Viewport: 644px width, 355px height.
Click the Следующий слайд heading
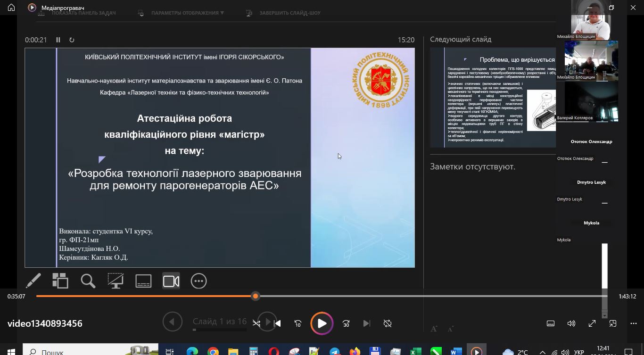[x=461, y=40]
